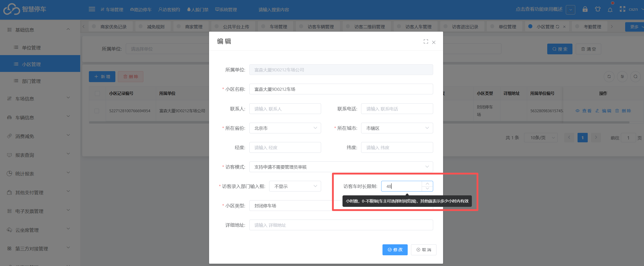Click the 查看 link in row
This screenshot has height=266, width=644.
pyautogui.click(x=584, y=111)
